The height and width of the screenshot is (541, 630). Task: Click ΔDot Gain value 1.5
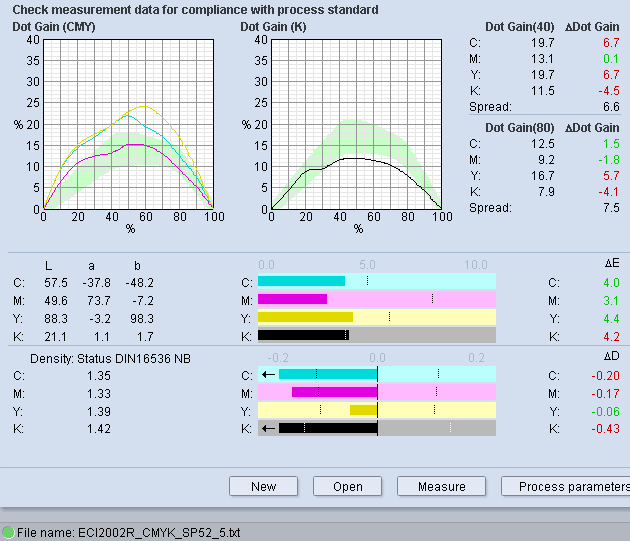(x=611, y=143)
